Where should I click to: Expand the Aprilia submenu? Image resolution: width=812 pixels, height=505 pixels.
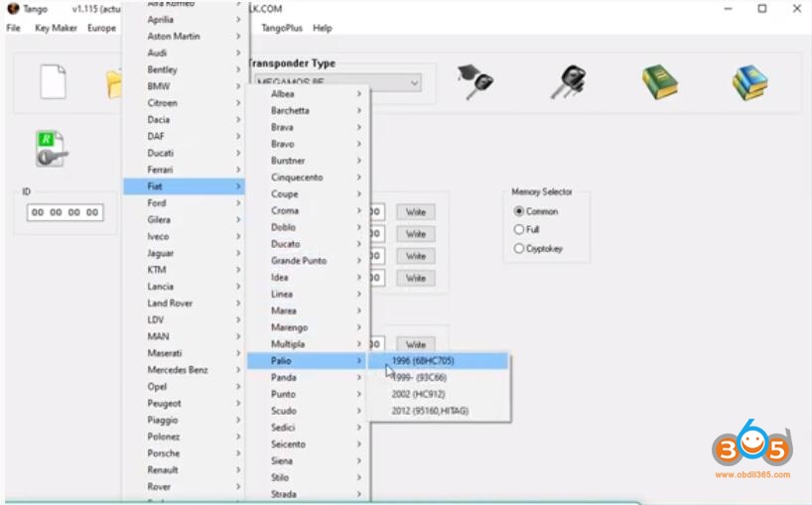[x=184, y=19]
